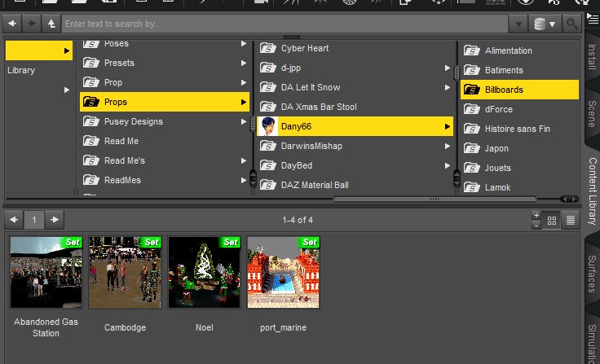Expand the Prop folder arrow
The image size is (600, 364).
click(x=244, y=82)
